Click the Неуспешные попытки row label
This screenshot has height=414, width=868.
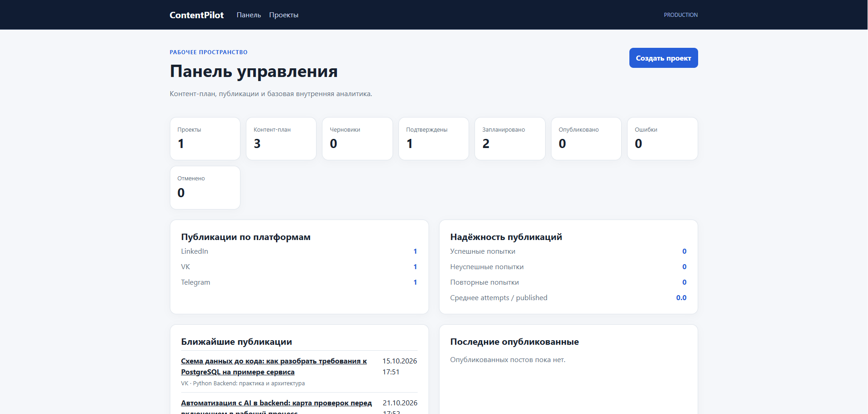(x=487, y=267)
